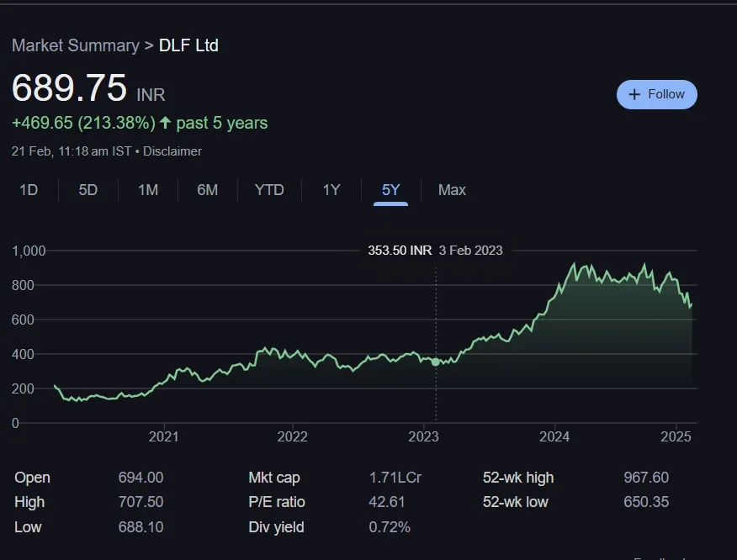
Task: Select the YTD range tab
Action: [269, 190]
